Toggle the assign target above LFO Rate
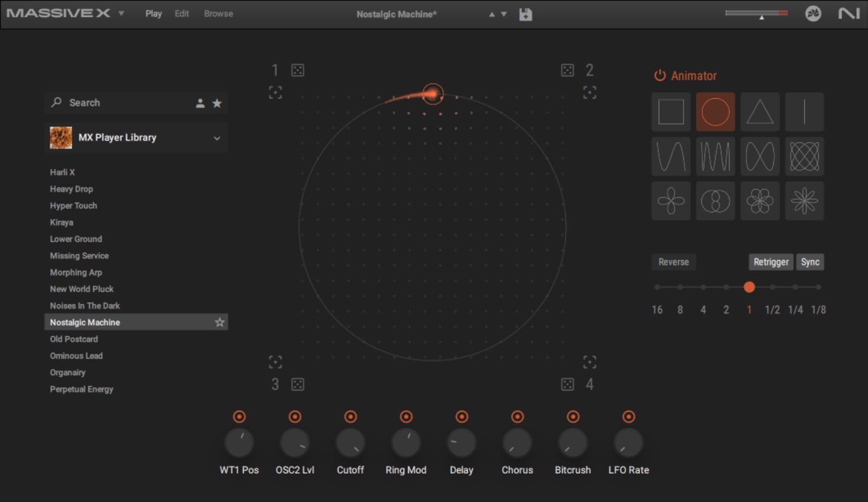 pyautogui.click(x=629, y=417)
